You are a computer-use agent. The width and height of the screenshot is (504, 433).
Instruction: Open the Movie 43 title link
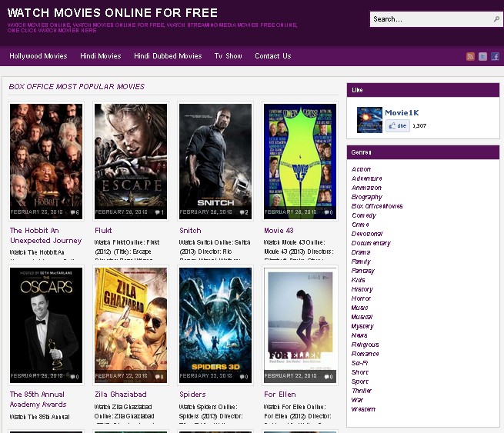[279, 230]
